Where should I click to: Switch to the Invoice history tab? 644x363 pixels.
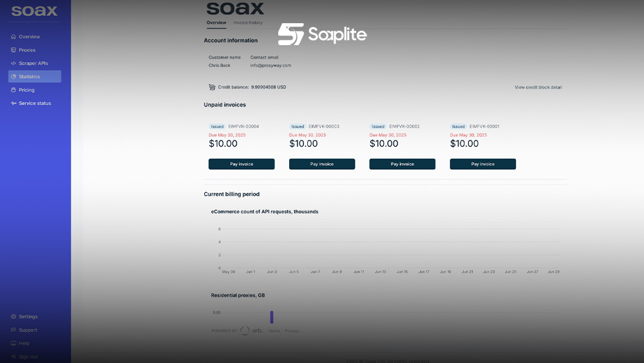248,23
